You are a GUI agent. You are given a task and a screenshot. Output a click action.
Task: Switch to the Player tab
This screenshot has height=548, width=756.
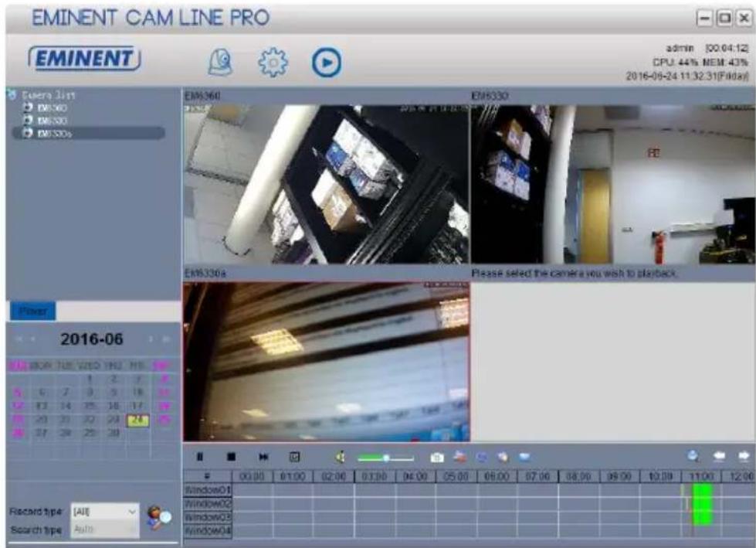(32, 311)
